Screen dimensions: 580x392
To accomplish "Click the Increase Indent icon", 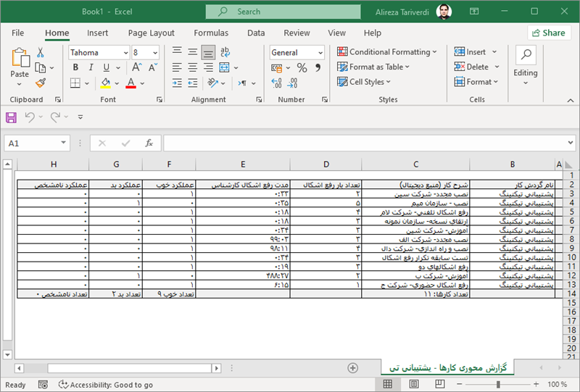I will [191, 83].
